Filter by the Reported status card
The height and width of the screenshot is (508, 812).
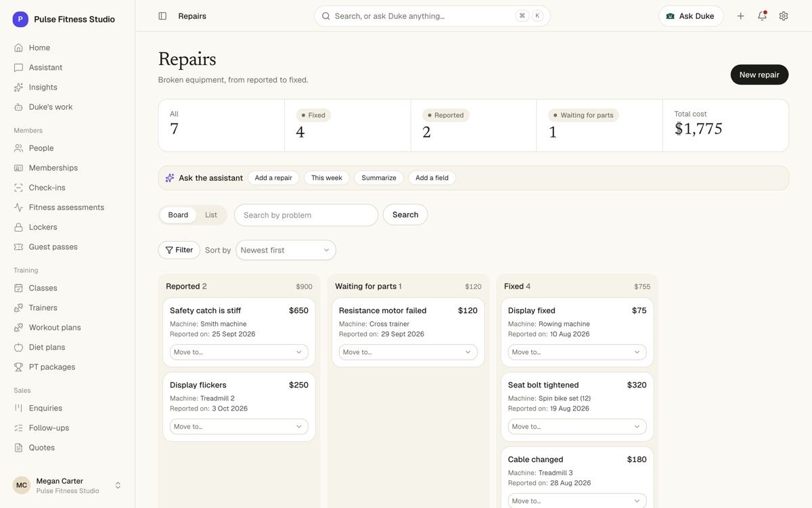click(x=474, y=125)
